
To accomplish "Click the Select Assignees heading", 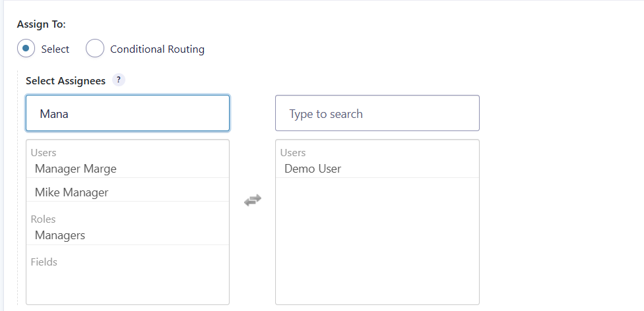I will pyautogui.click(x=65, y=80).
